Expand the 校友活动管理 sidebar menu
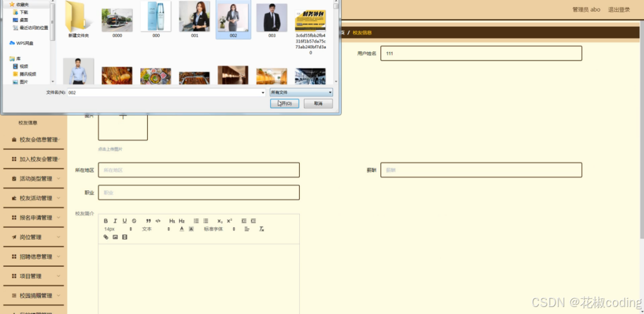Image resolution: width=644 pixels, height=314 pixels. 34,198
